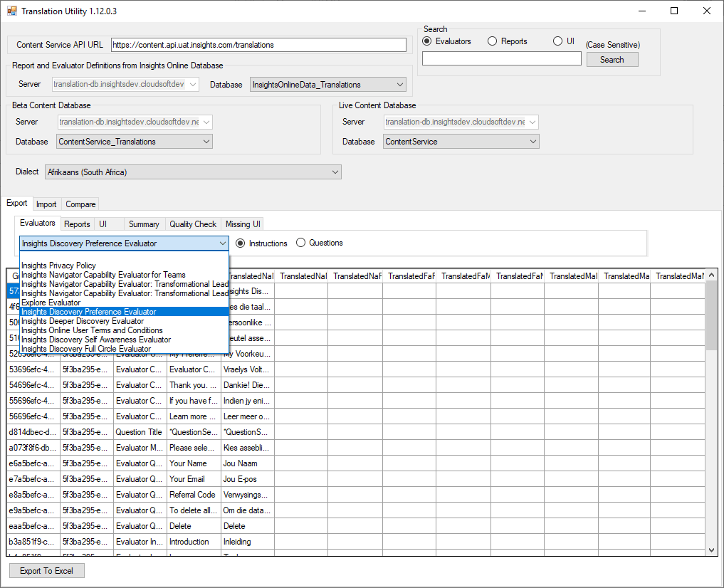Choose the Instructions radio option
Viewport: 724px width, 588px height.
click(x=240, y=243)
